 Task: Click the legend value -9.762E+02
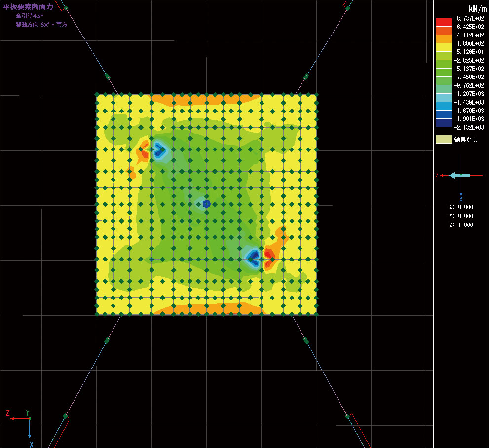click(469, 85)
